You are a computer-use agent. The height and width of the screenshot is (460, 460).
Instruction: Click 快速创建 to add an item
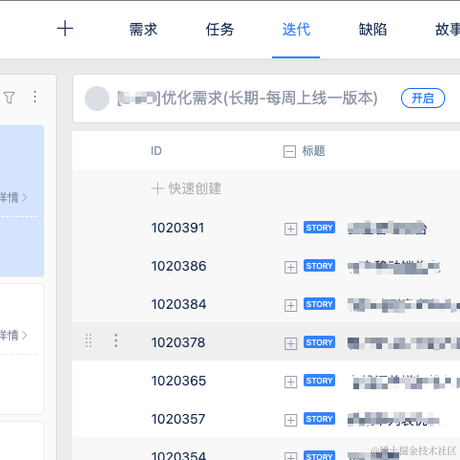186,189
